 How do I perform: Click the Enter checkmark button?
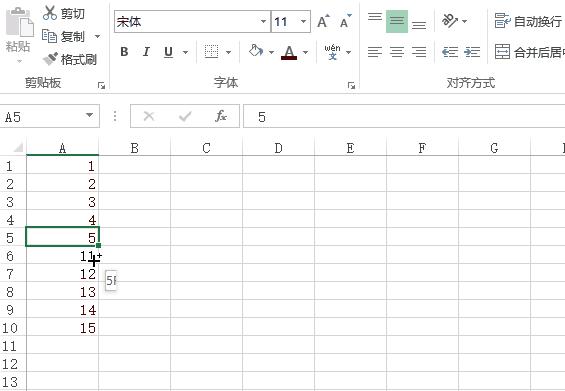point(185,116)
